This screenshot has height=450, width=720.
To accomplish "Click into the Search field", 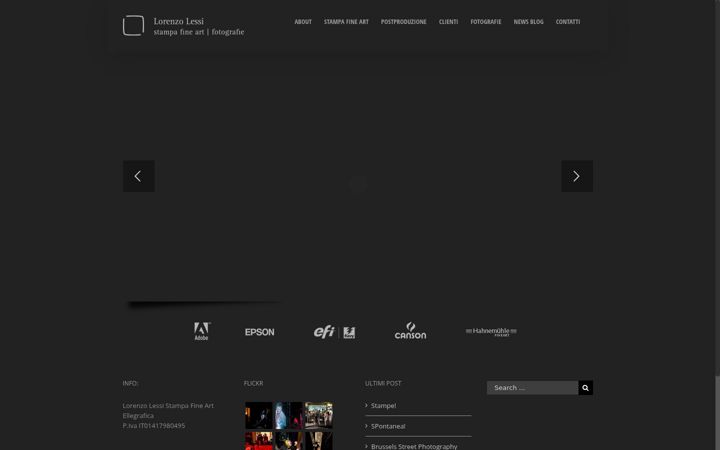I will coord(533,388).
